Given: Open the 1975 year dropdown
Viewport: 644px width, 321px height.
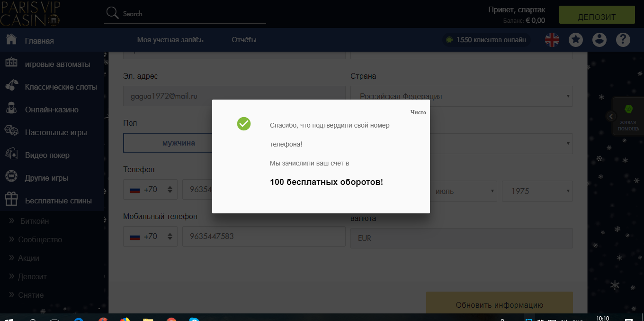Looking at the screenshot, I should click(537, 191).
